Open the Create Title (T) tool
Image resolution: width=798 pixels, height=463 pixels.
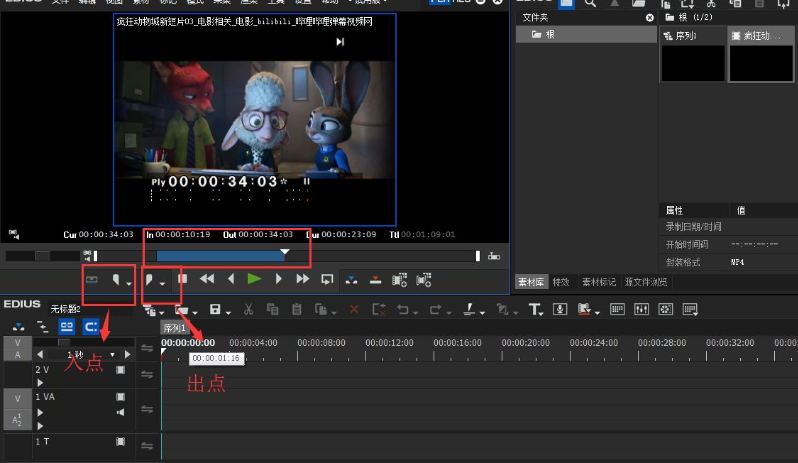[535, 310]
